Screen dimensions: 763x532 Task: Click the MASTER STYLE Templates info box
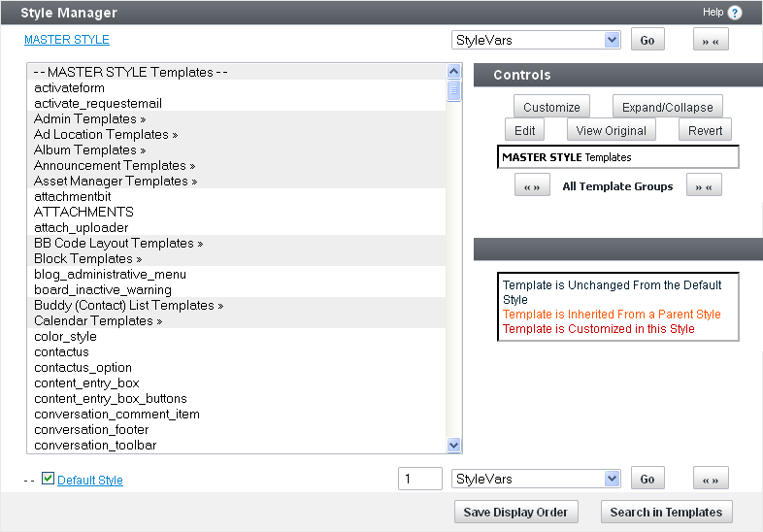coord(618,156)
